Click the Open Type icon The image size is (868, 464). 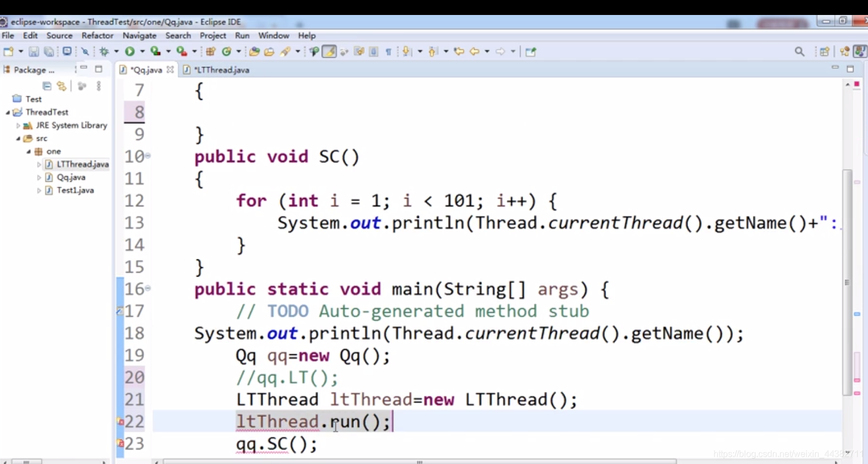click(254, 52)
